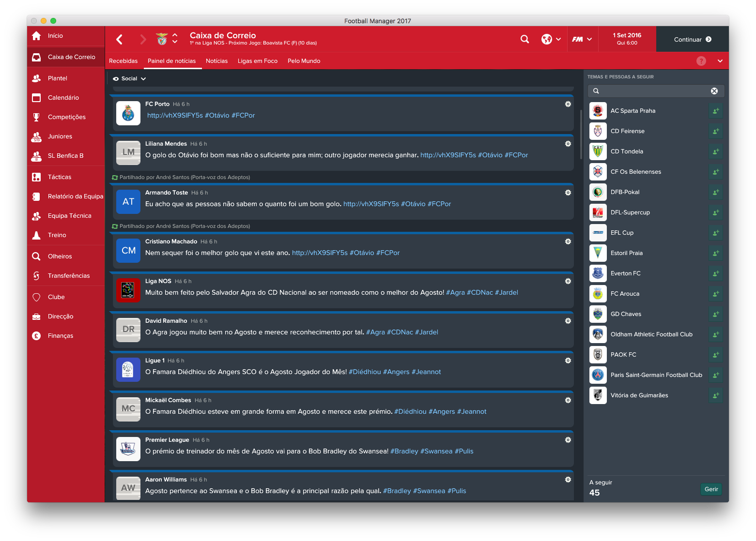Click the Gerir button
756x541 pixels.
[x=711, y=489]
